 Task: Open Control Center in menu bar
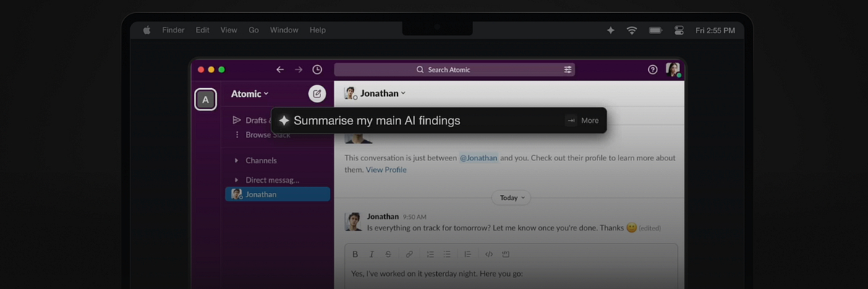678,30
